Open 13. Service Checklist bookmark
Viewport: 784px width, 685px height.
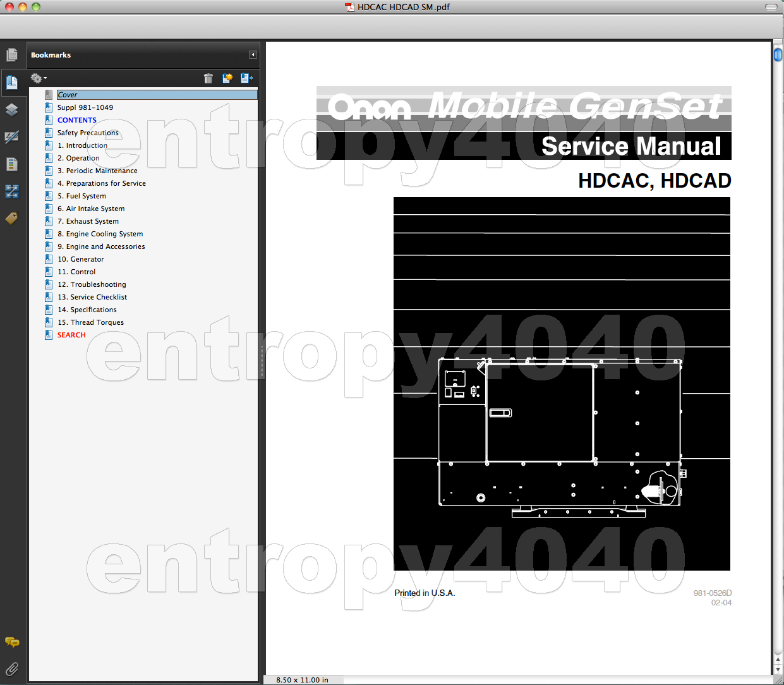pos(92,297)
